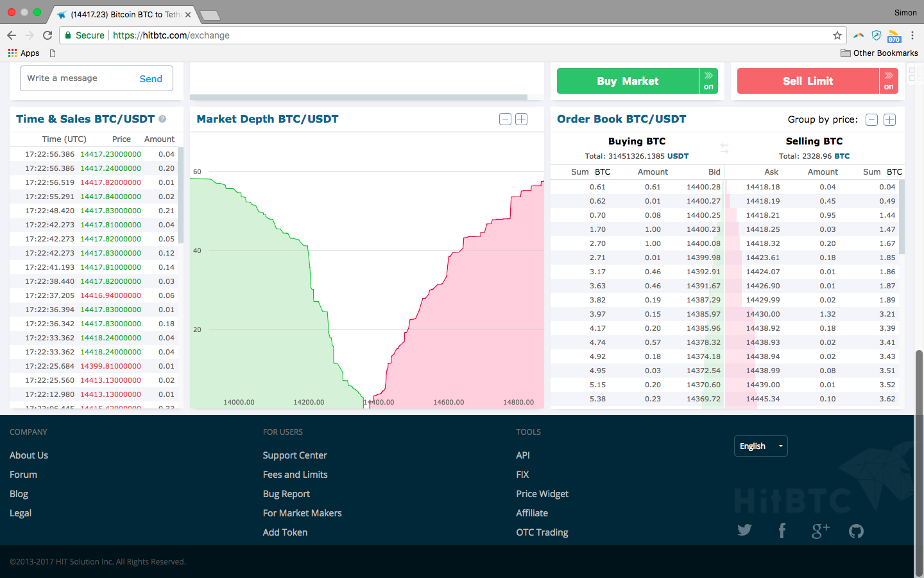Open the English language dropdown
Screen dimensions: 924x578
click(x=760, y=446)
